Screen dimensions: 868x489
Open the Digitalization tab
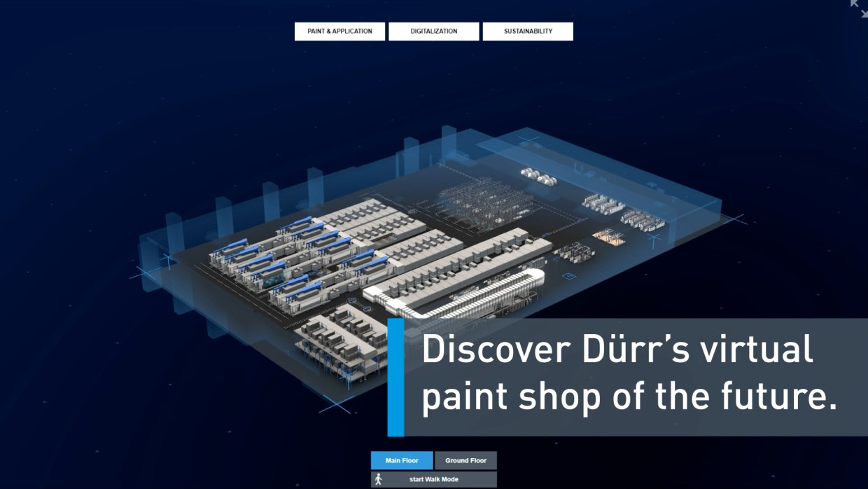[x=434, y=32]
